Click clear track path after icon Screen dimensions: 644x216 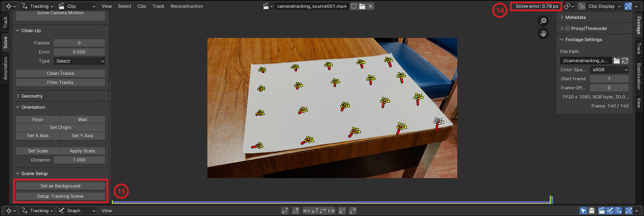pyautogui.click(x=342, y=211)
